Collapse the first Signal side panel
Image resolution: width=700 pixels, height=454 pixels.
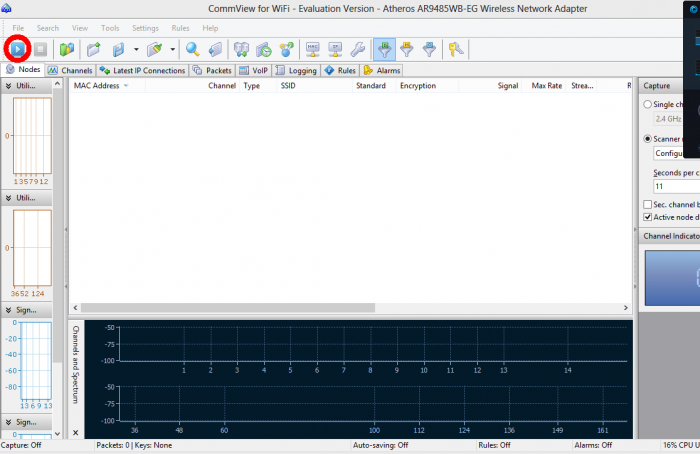coord(7,310)
